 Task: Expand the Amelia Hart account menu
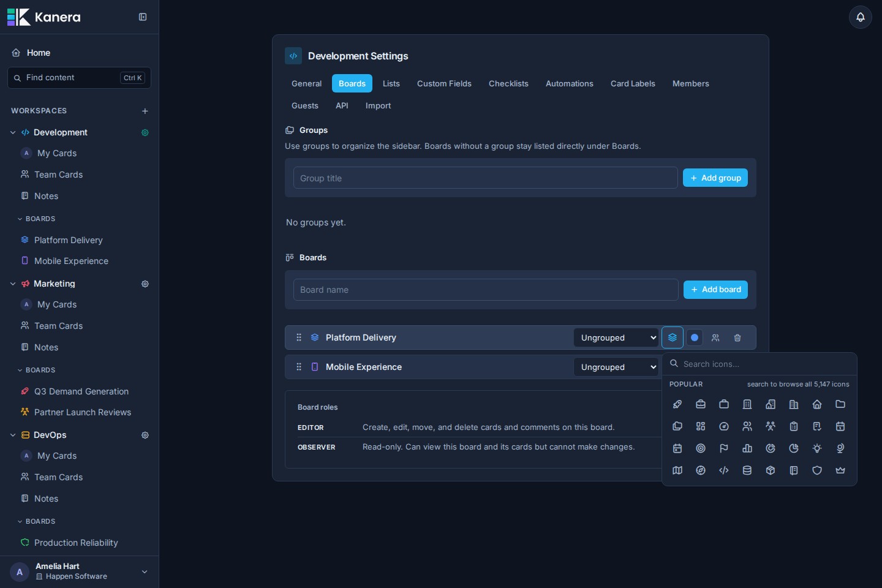[145, 571]
